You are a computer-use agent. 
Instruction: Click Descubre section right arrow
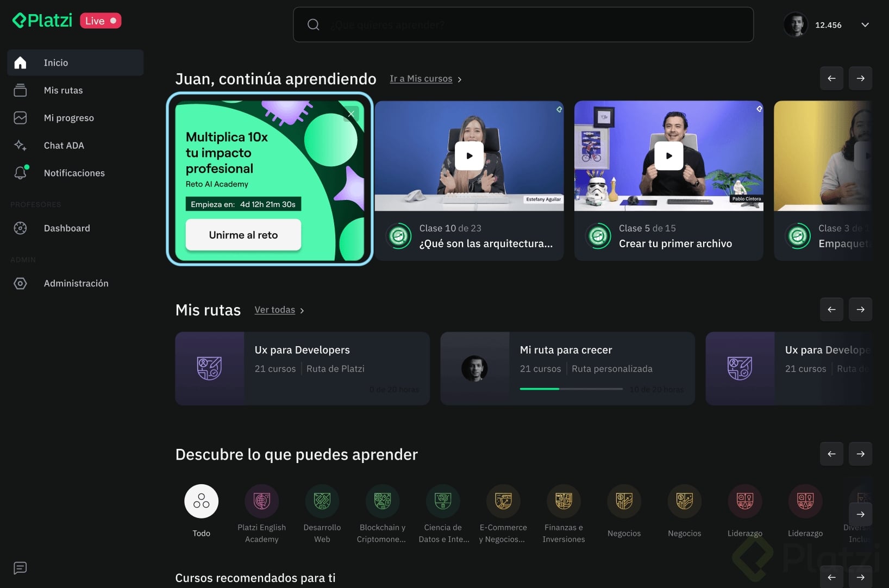860,454
